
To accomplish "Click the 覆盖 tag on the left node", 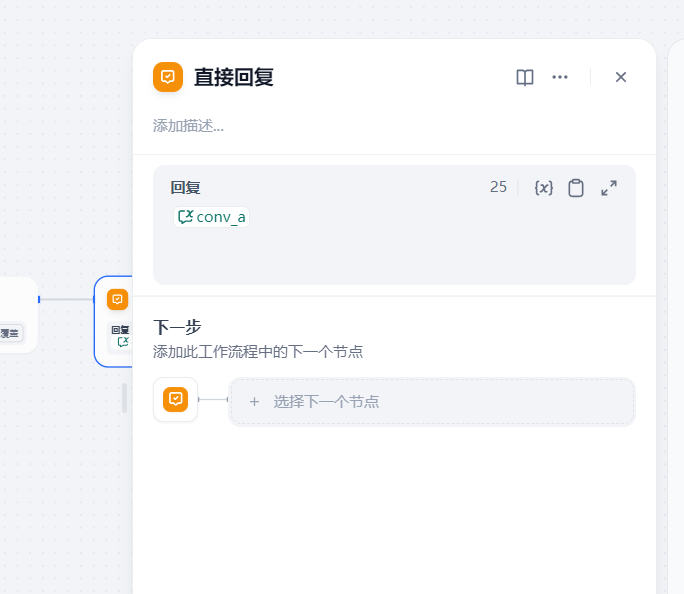I will (x=10, y=334).
